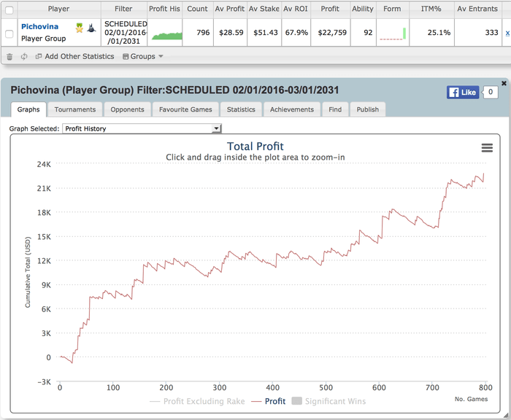Open the Graph Selected dropdown
The image size is (511, 420).
point(142,128)
